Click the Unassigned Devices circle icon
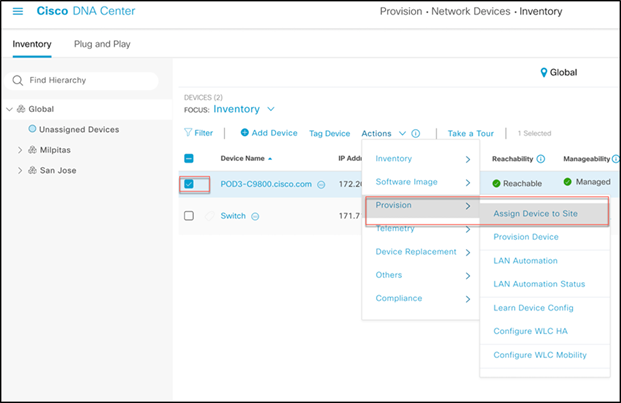Image resolution: width=621 pixels, height=403 pixels. coord(32,129)
